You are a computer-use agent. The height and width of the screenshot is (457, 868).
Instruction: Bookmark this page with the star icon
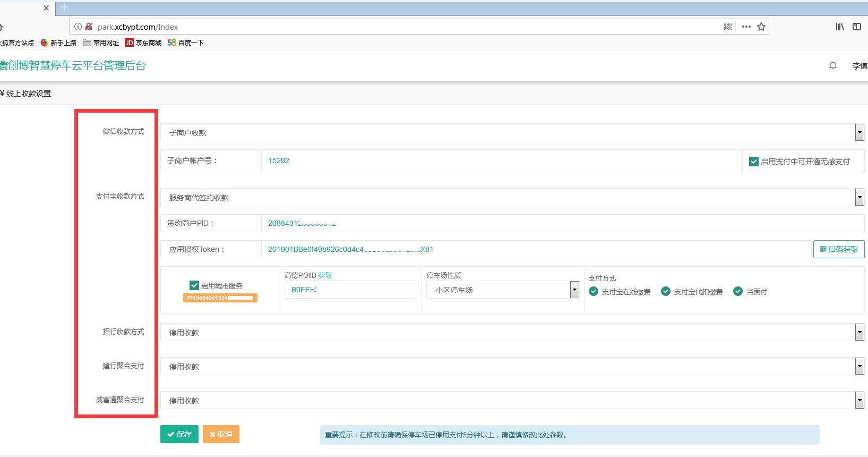[x=761, y=27]
